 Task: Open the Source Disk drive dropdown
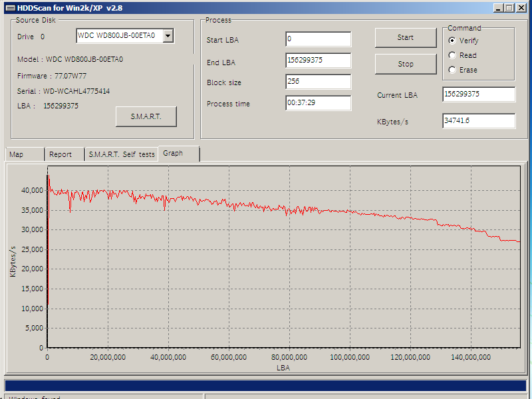tap(168, 36)
